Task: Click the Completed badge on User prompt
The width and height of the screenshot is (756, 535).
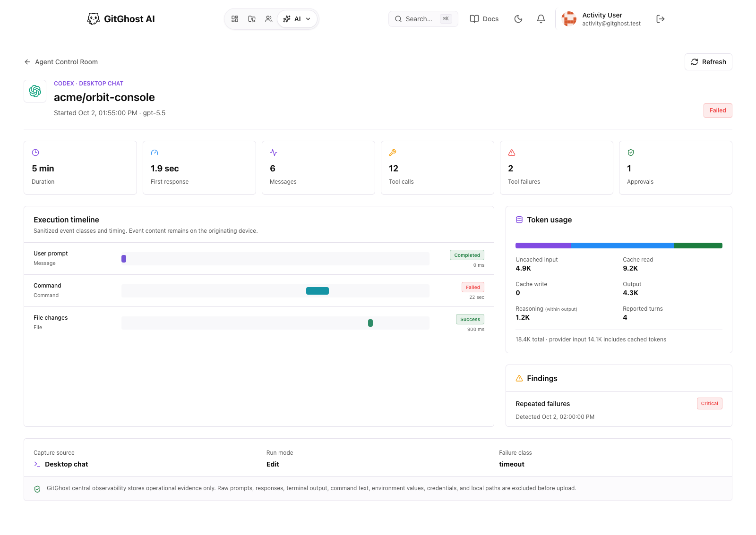Action: pyautogui.click(x=467, y=255)
